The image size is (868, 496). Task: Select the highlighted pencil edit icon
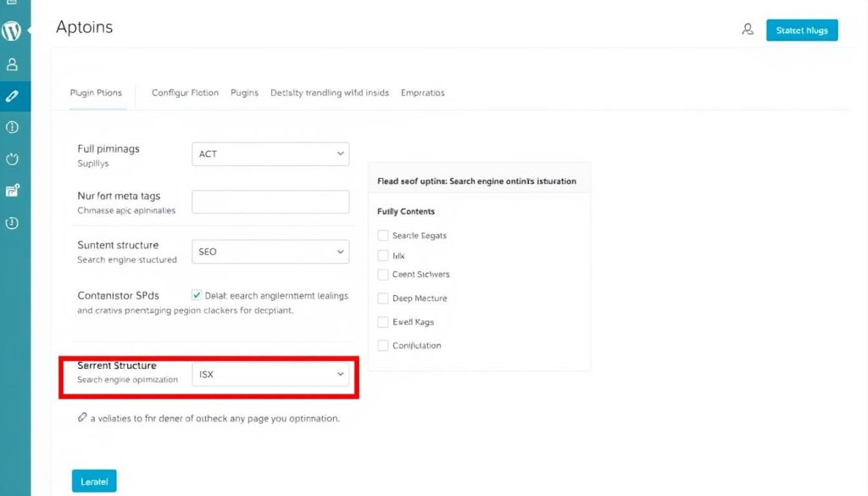click(x=13, y=96)
